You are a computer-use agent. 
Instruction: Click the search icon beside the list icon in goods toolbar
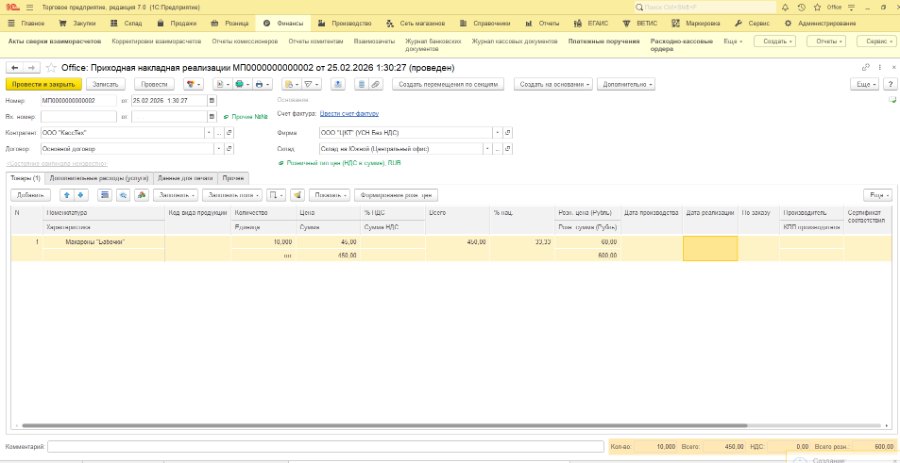[x=122, y=195]
